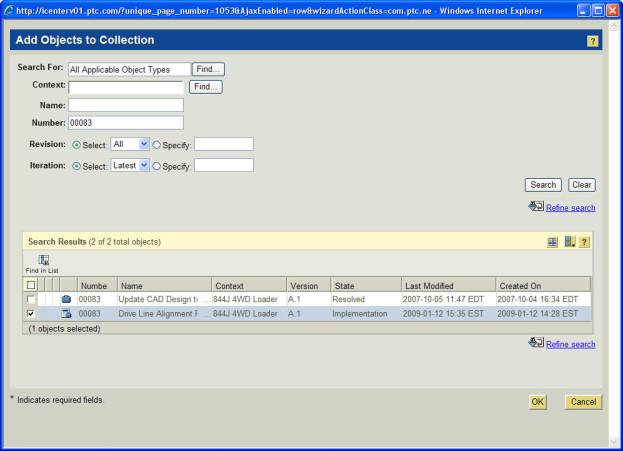Focus the Revision Specify text field
This screenshot has height=451, width=623.
[224, 144]
